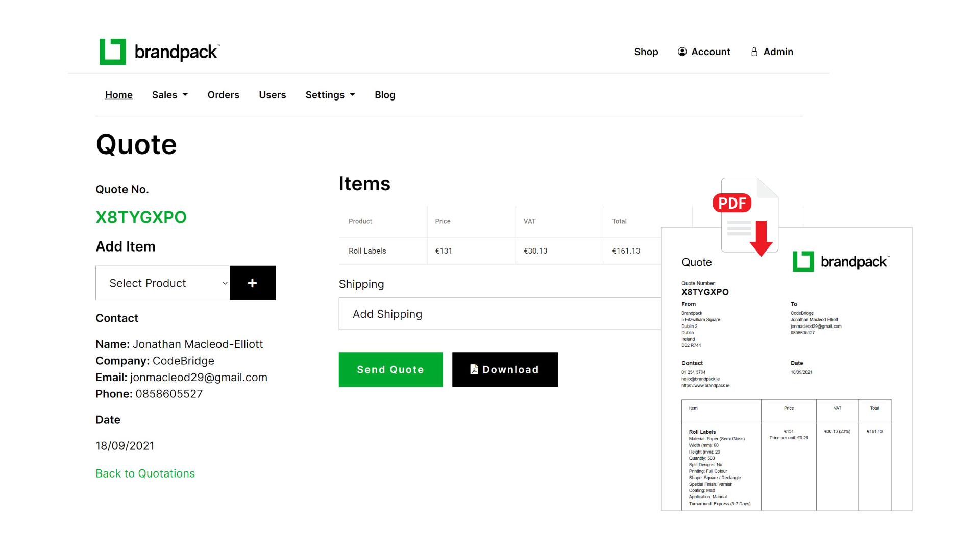Open the Orders menu item
Screen dimensions: 980x551
pos(223,95)
